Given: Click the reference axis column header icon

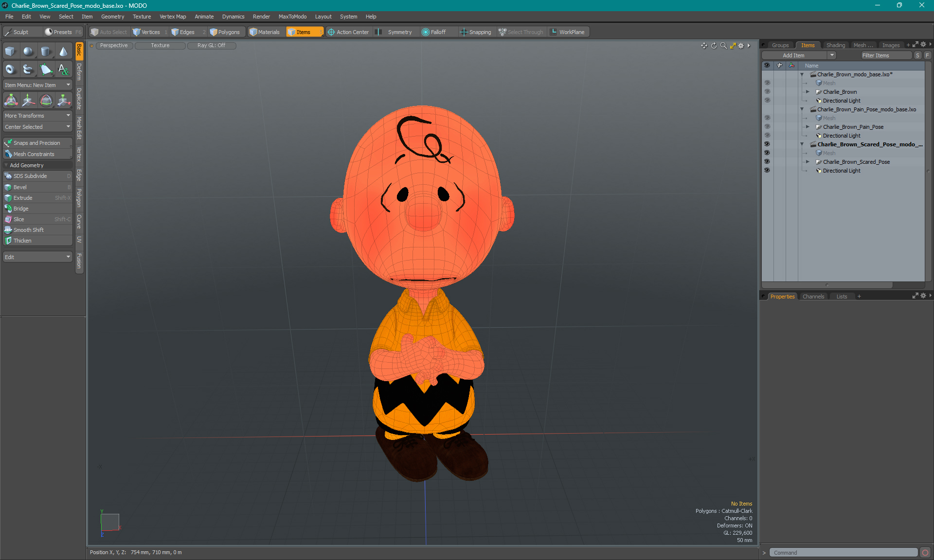Looking at the screenshot, I should tap(791, 66).
